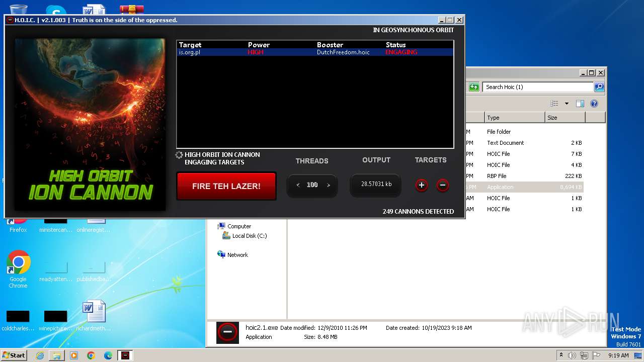Click the Booster column header

(x=330, y=45)
